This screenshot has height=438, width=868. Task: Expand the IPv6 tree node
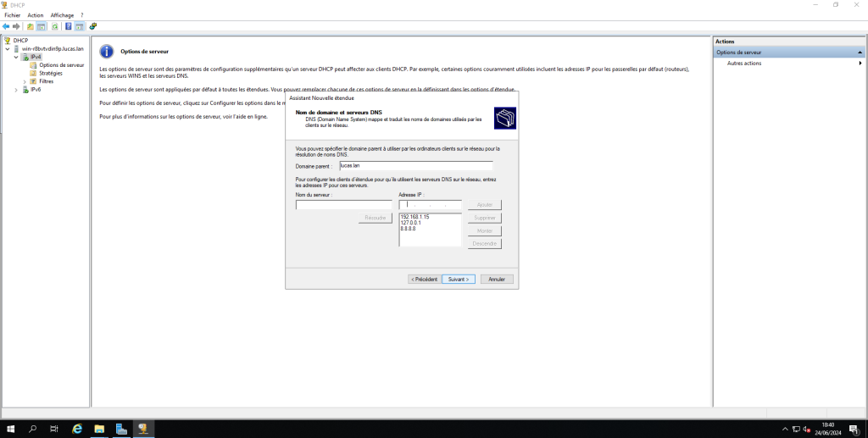[x=16, y=89]
